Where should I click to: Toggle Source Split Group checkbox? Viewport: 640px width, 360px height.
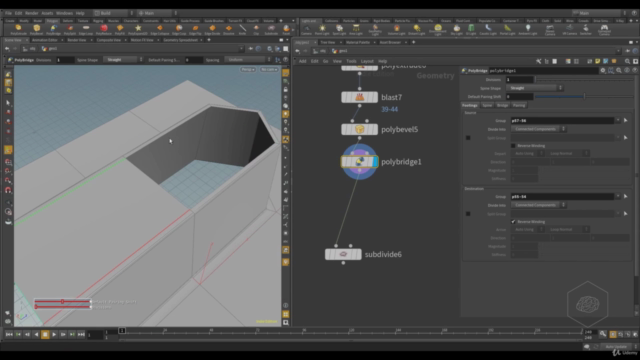pos(468,138)
